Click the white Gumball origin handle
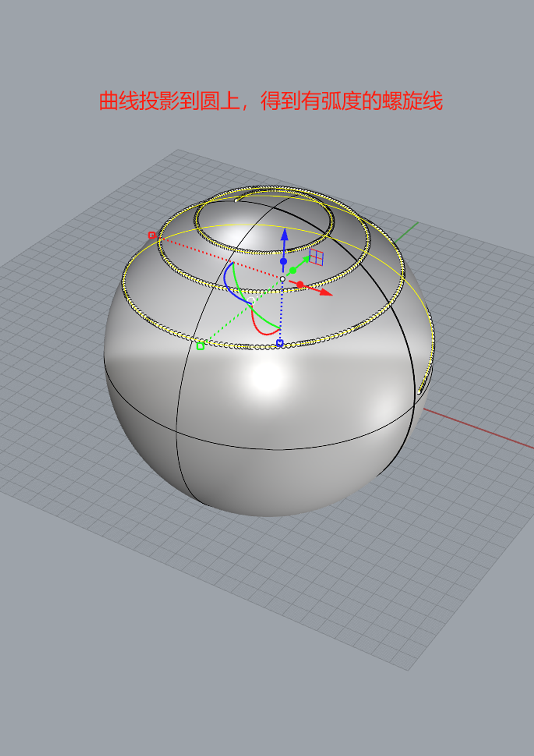Screen dimensions: 534x756 [x=283, y=279]
